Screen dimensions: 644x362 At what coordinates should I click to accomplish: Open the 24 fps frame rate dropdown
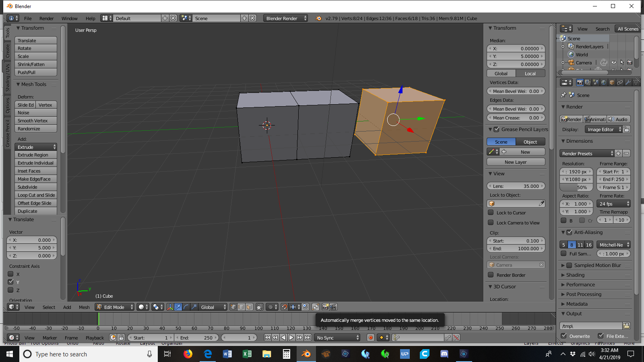click(613, 204)
